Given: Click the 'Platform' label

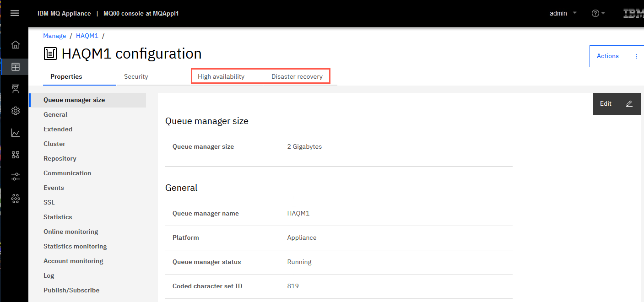Looking at the screenshot, I should pos(185,237).
